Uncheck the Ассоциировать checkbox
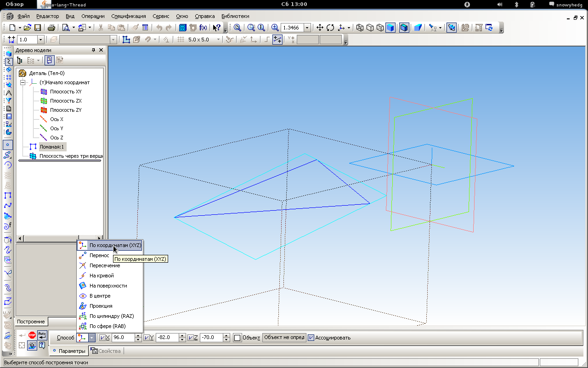This screenshot has width=588, height=368. coord(311,338)
